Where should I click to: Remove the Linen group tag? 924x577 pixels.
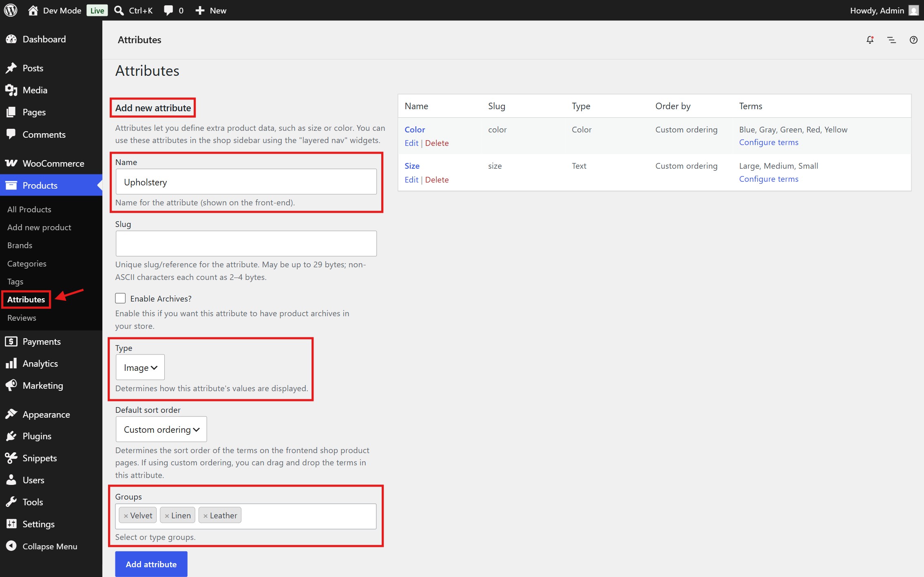pos(167,516)
